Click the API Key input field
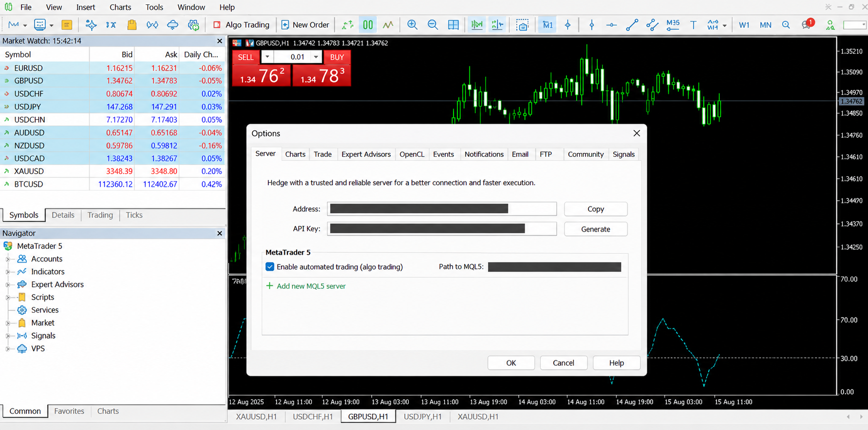 pos(442,229)
